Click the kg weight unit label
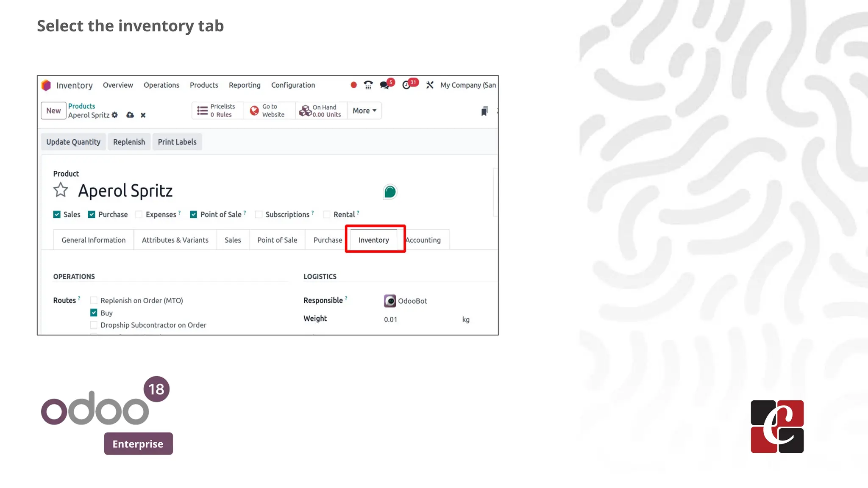This screenshot has width=868, height=488. (x=466, y=319)
